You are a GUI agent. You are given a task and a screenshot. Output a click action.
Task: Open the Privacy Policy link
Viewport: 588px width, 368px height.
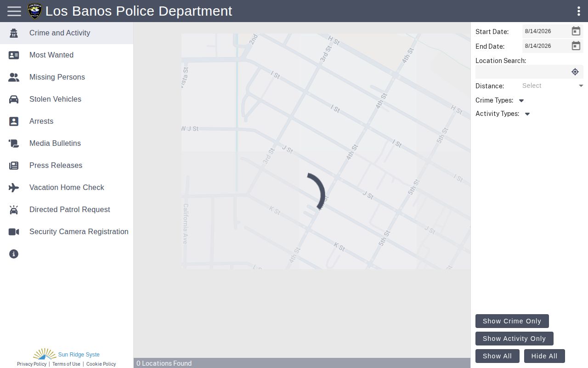(x=32, y=364)
